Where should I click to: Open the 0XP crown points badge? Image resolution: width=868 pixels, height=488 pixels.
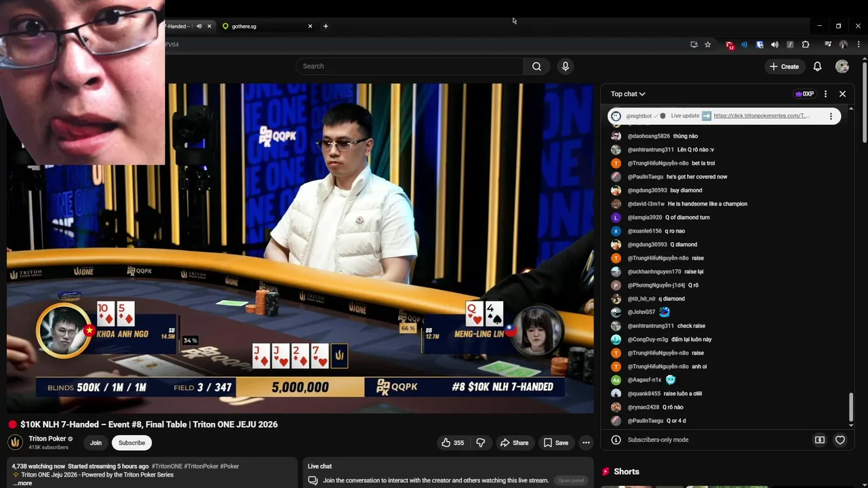804,94
